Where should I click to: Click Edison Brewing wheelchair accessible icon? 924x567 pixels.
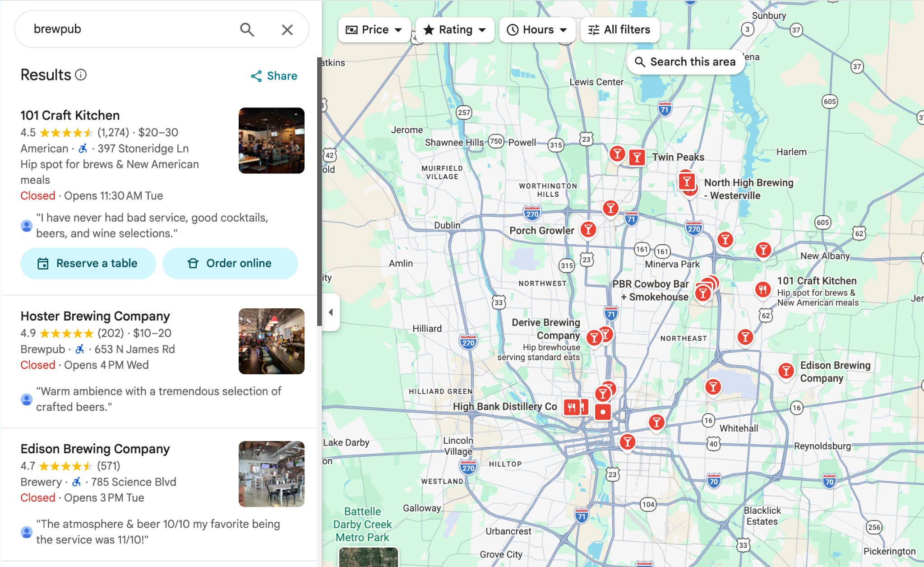point(77,482)
